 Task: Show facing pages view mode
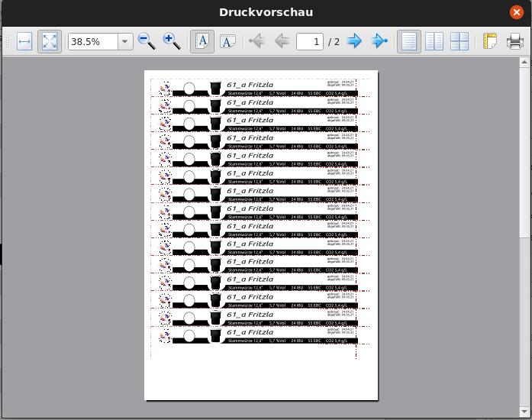point(434,41)
